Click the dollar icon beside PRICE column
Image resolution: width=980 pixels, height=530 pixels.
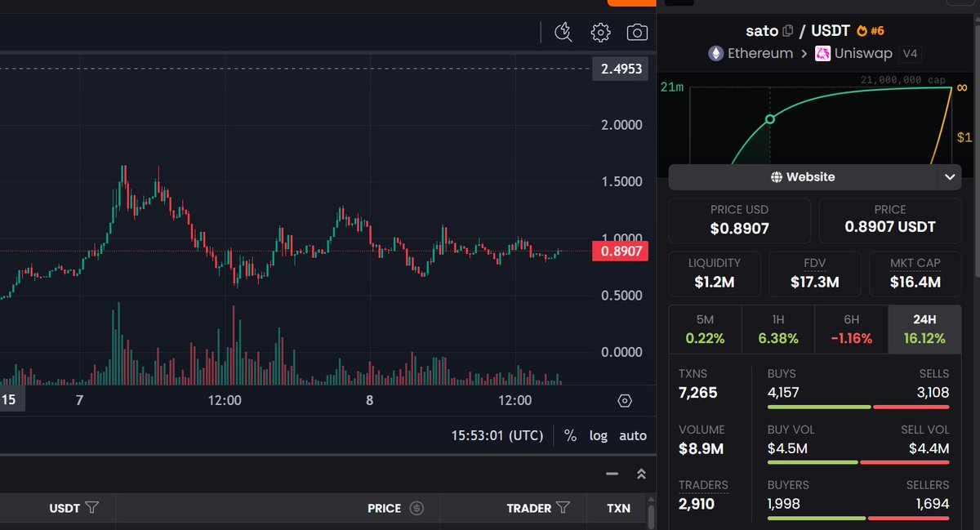(416, 508)
